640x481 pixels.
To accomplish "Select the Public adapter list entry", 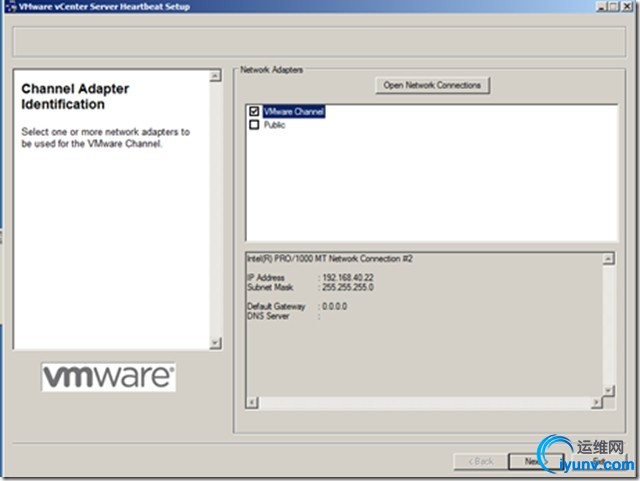I will tap(274, 125).
